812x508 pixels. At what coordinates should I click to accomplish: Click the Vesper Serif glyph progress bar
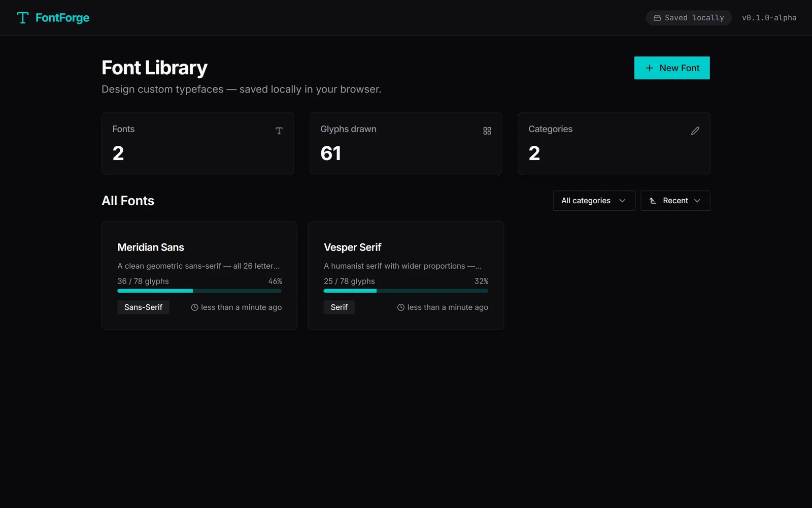click(406, 291)
